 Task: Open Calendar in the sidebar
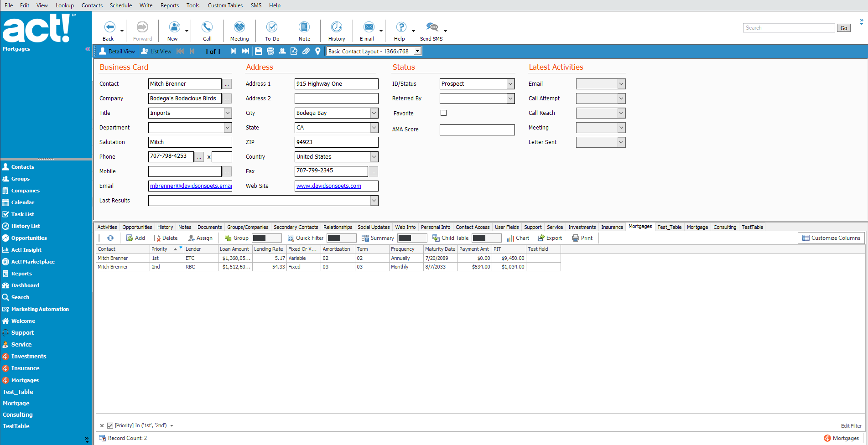click(23, 202)
